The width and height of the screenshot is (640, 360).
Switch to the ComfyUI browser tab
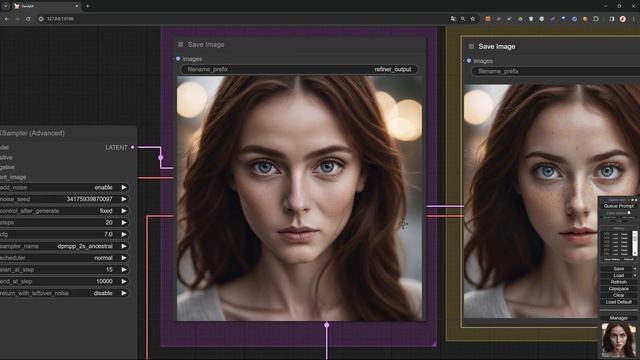(46, 6)
